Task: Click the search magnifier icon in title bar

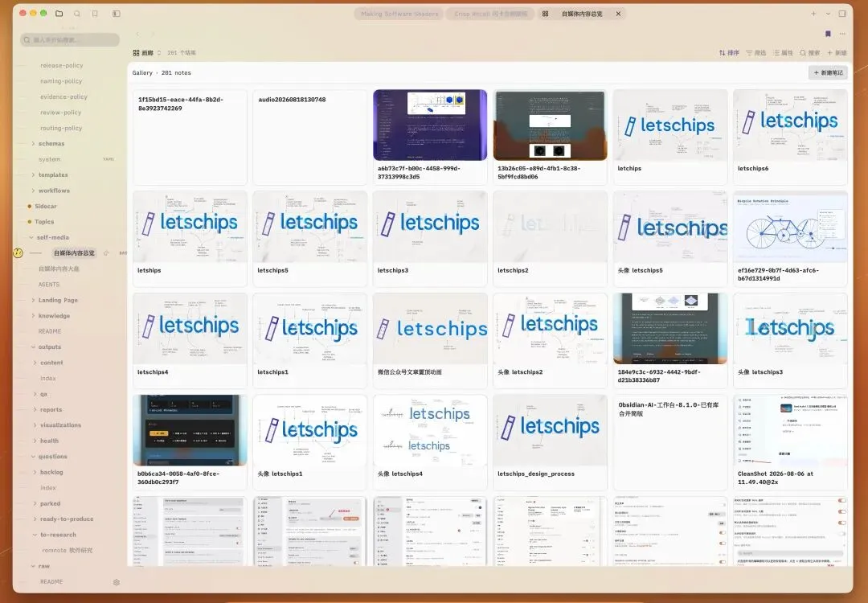Action: (77, 14)
